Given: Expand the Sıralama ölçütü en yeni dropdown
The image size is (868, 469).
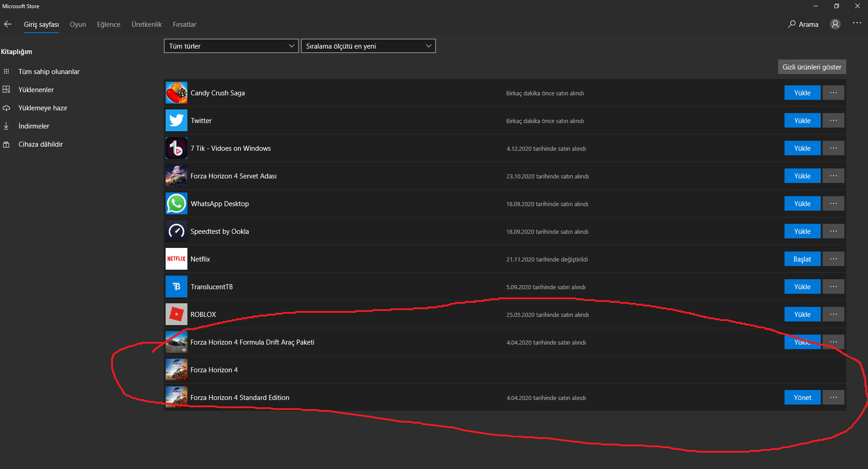Looking at the screenshot, I should [368, 46].
